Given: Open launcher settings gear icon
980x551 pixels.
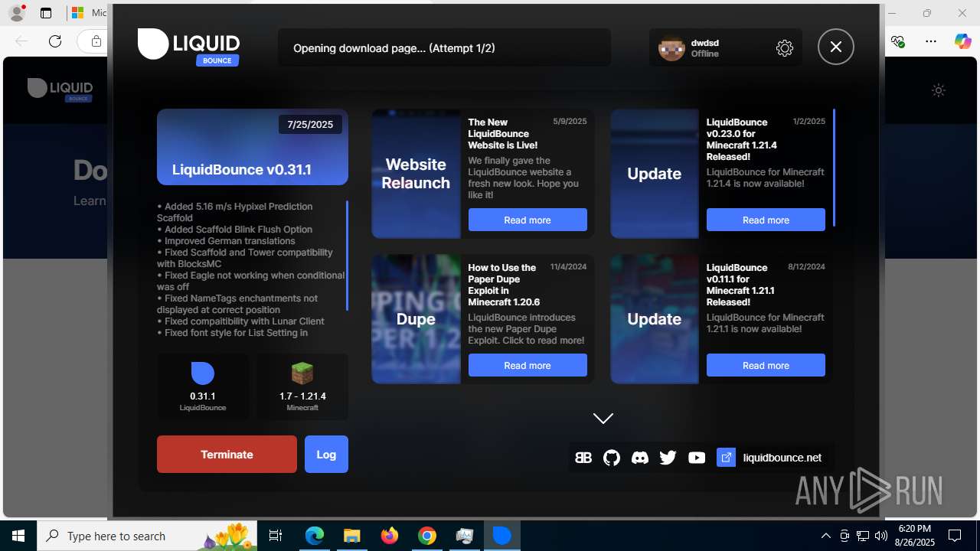Looking at the screenshot, I should click(x=785, y=48).
